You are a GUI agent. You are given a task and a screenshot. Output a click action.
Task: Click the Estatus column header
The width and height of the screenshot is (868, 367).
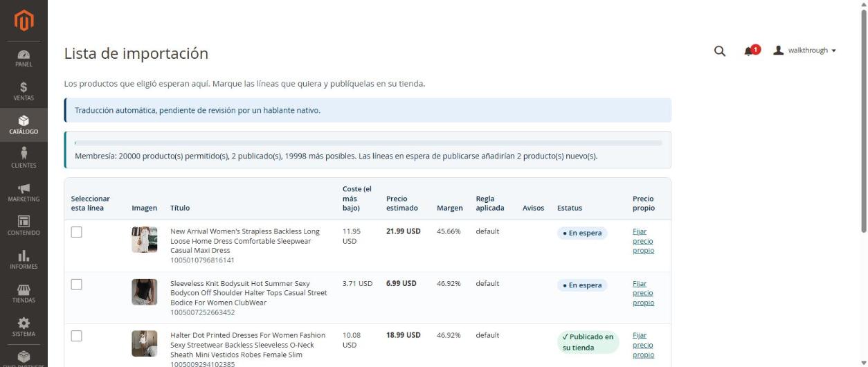pos(570,208)
